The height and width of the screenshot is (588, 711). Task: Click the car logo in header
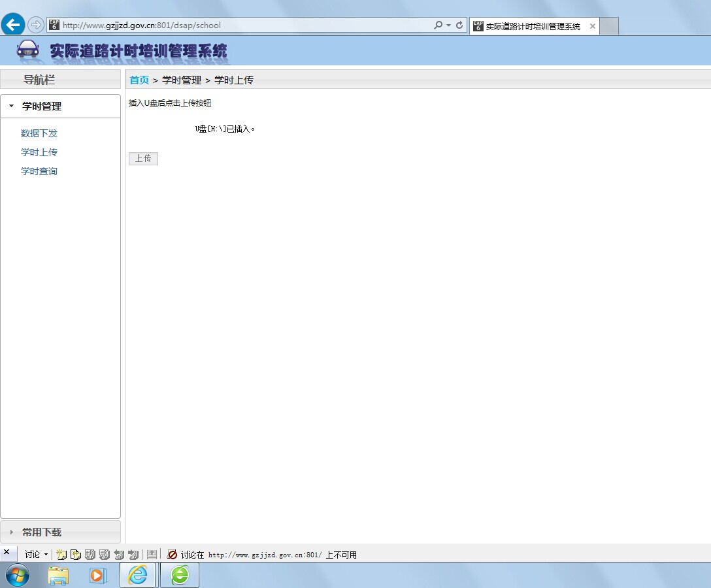[27, 50]
